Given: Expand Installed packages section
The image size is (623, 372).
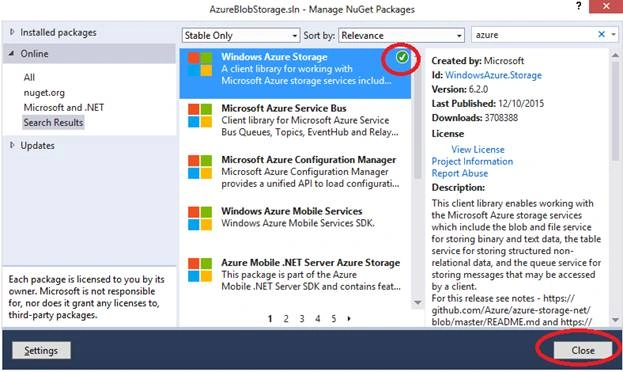Looking at the screenshot, I should click(12, 32).
